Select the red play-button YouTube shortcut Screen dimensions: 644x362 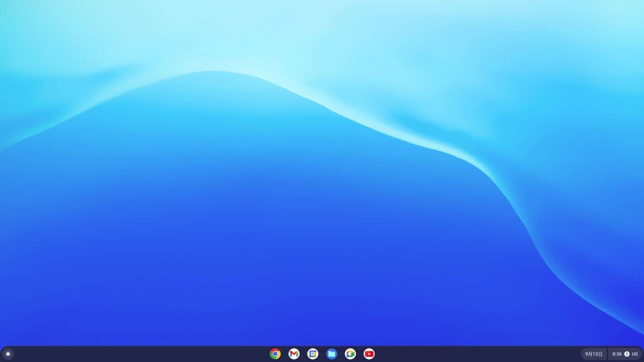[x=369, y=354]
